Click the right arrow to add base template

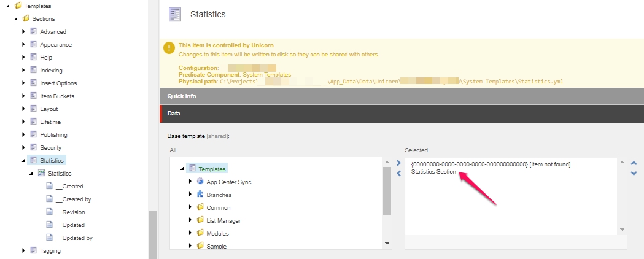(x=398, y=163)
